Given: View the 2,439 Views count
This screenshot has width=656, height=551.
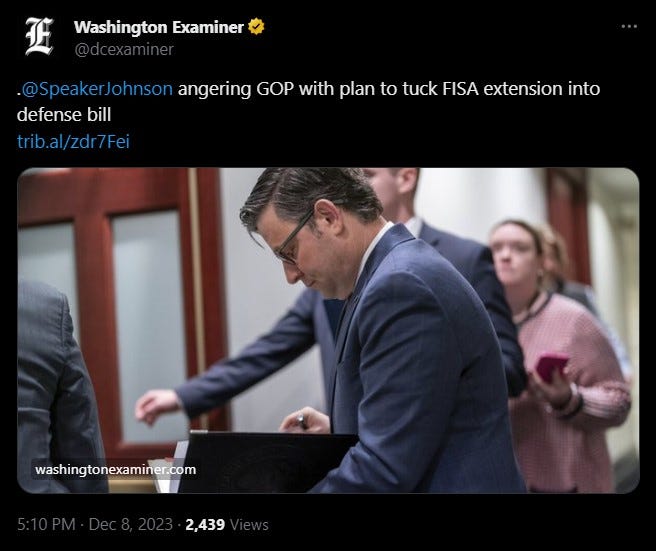Looking at the screenshot, I should tap(226, 525).
